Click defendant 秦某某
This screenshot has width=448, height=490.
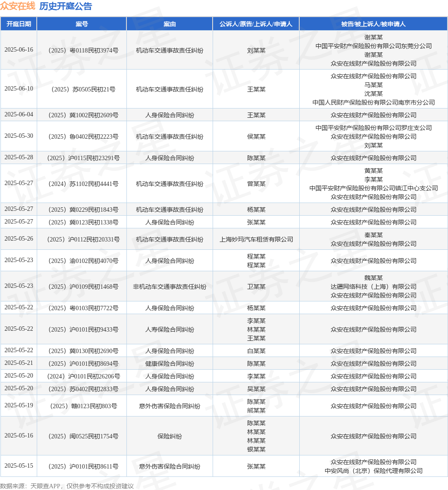pos(373,235)
